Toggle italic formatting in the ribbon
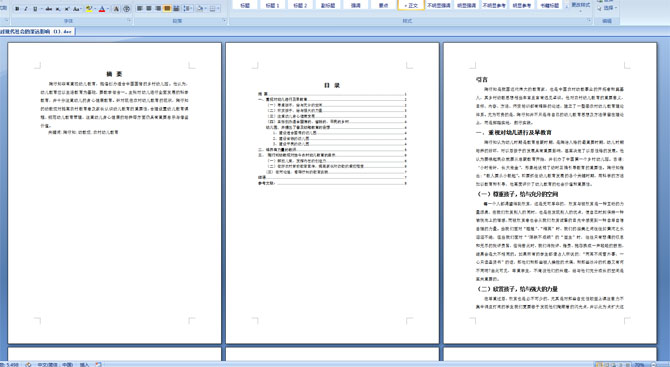The width and height of the screenshot is (670, 367). [x=26, y=9]
